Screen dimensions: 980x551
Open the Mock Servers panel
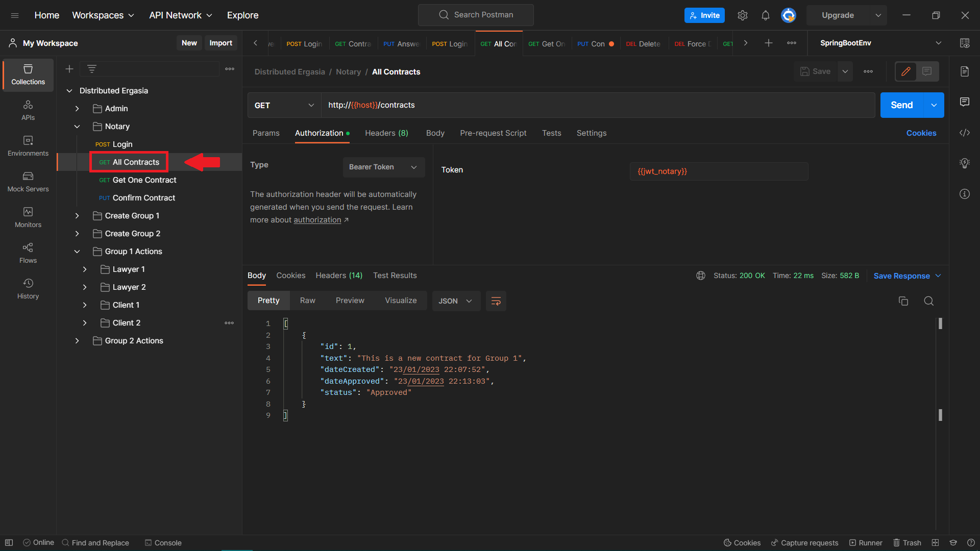tap(28, 182)
